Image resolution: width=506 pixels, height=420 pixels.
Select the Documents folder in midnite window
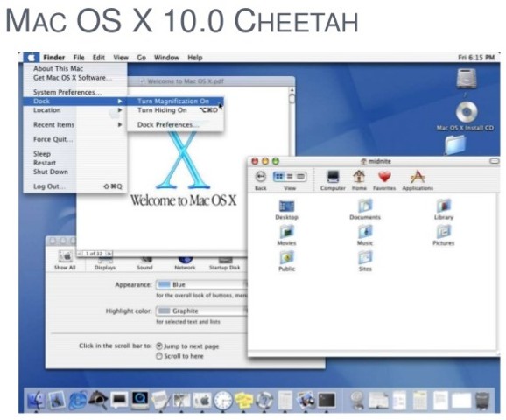coord(365,210)
